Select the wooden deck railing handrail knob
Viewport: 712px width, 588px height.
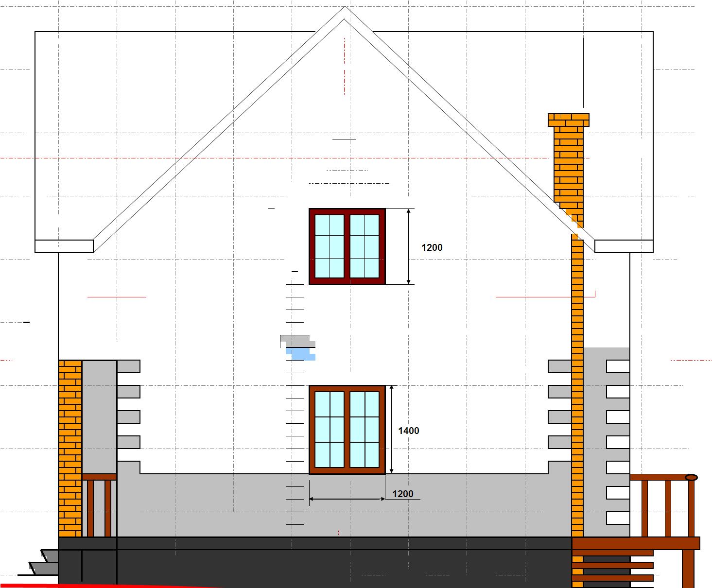pos(691,478)
